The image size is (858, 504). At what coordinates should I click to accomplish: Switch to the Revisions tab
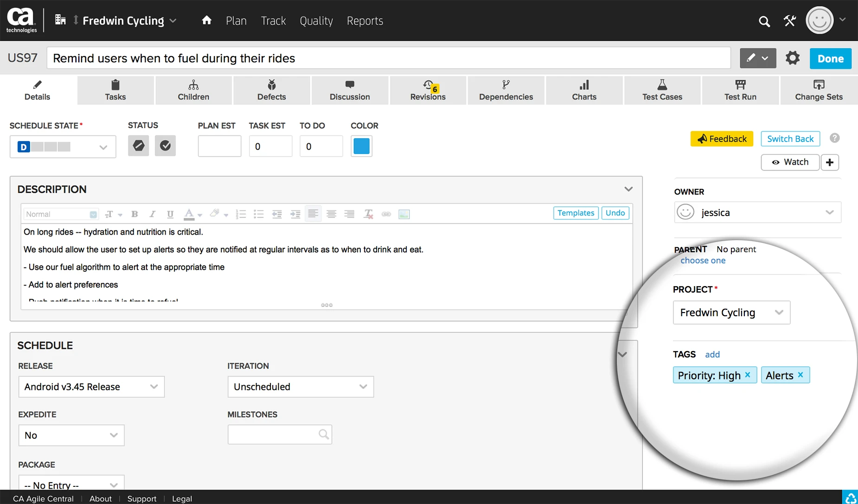pyautogui.click(x=428, y=90)
